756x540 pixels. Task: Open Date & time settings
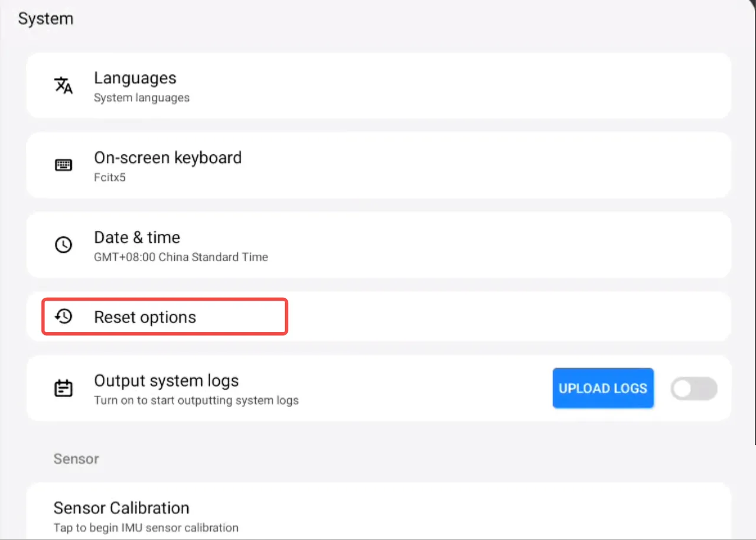tap(137, 238)
